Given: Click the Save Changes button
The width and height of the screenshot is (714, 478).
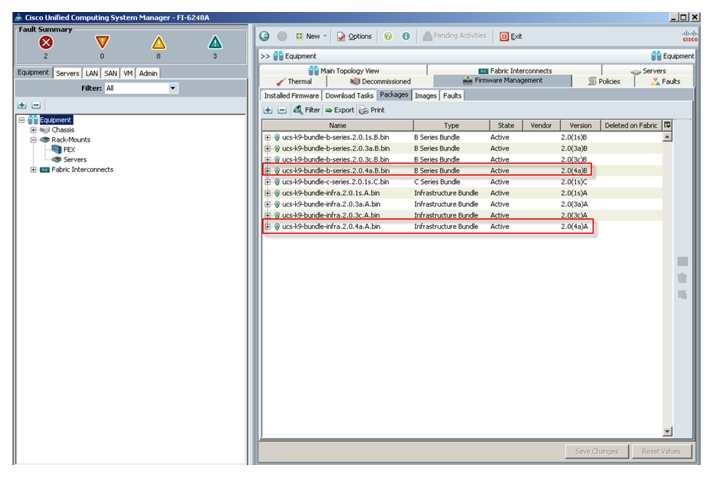Looking at the screenshot, I should [597, 451].
